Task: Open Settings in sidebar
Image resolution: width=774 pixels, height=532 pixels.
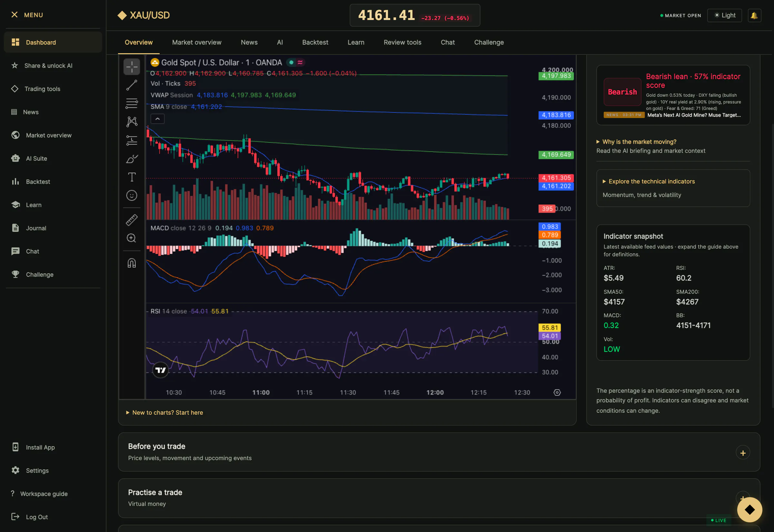Action: pos(53,470)
